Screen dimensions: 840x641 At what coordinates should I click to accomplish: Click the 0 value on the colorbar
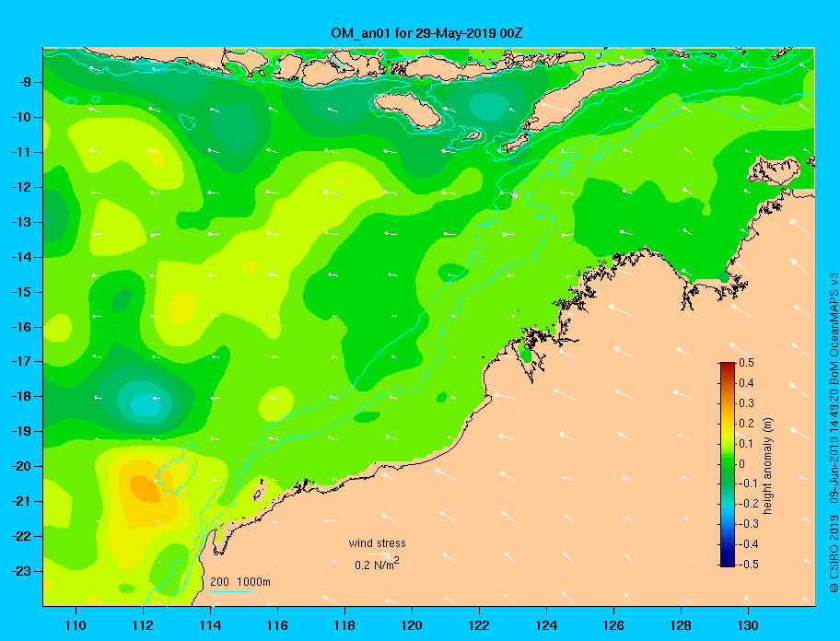pyautogui.click(x=742, y=464)
